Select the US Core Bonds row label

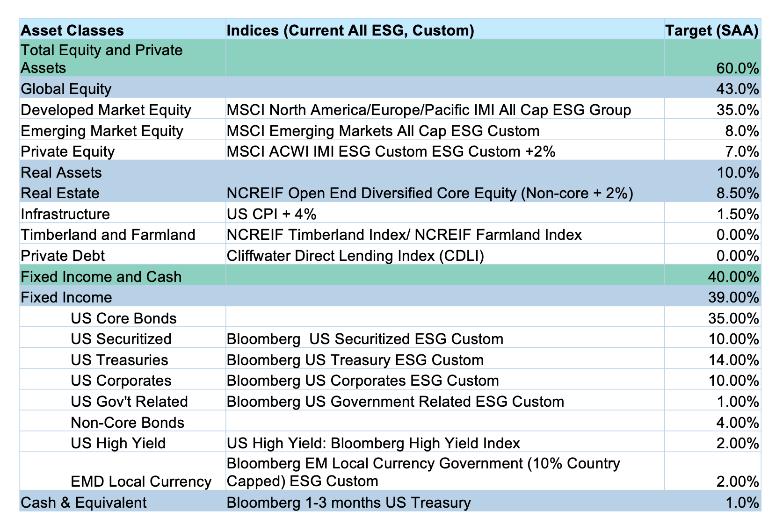(123, 318)
